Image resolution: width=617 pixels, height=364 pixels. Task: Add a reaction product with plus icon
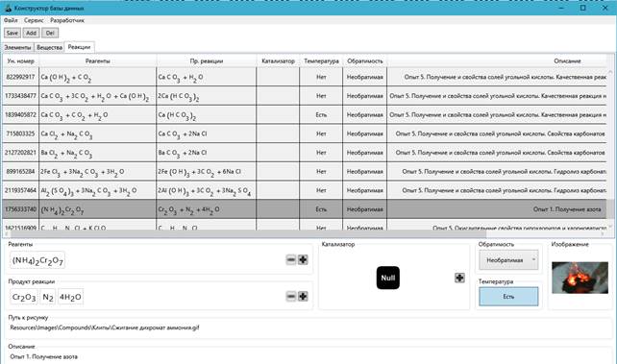(x=303, y=297)
